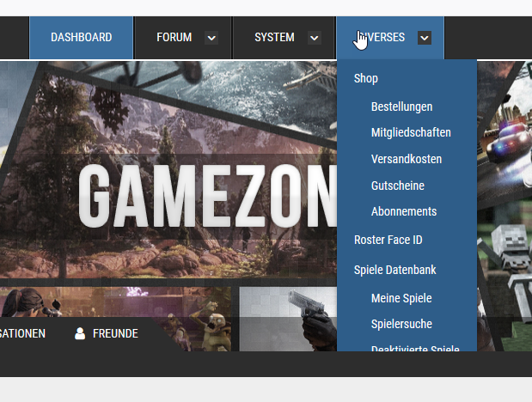Screen dimensions: 532x402
Task: Collapse the Diverses dropdown arrow
Action: 424,38
